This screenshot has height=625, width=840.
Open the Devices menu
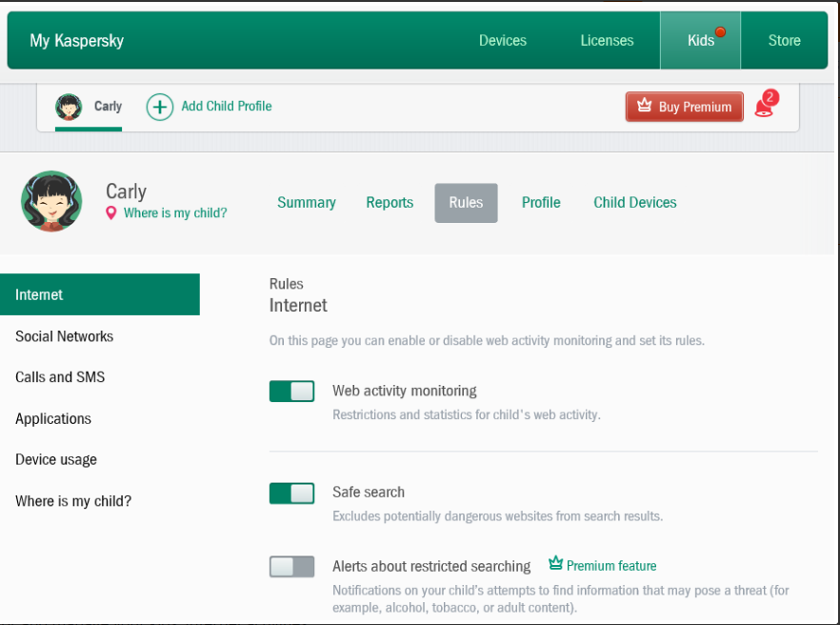(503, 41)
